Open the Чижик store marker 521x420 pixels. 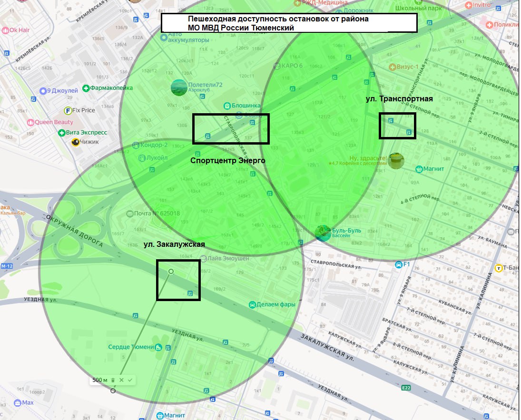click(75, 142)
